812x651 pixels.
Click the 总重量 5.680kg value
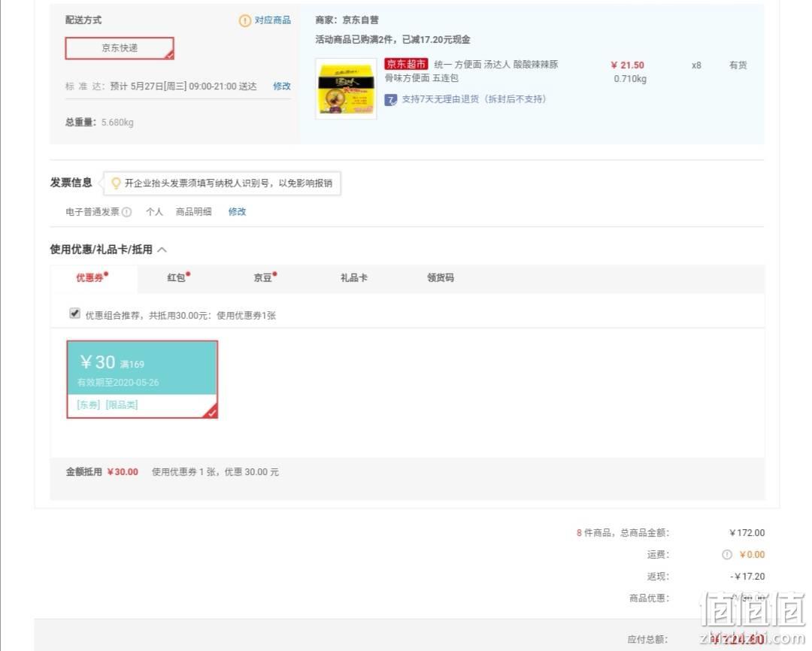[x=117, y=123]
